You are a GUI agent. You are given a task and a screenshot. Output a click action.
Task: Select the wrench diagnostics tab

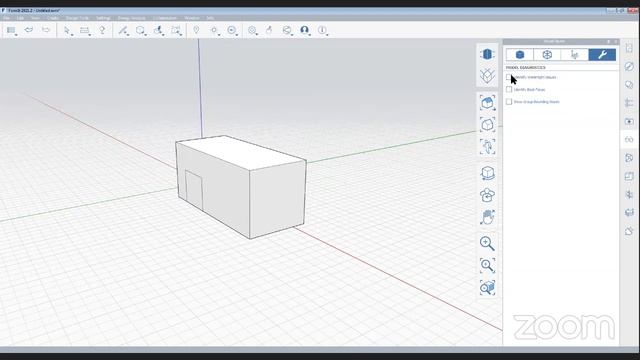pos(602,55)
